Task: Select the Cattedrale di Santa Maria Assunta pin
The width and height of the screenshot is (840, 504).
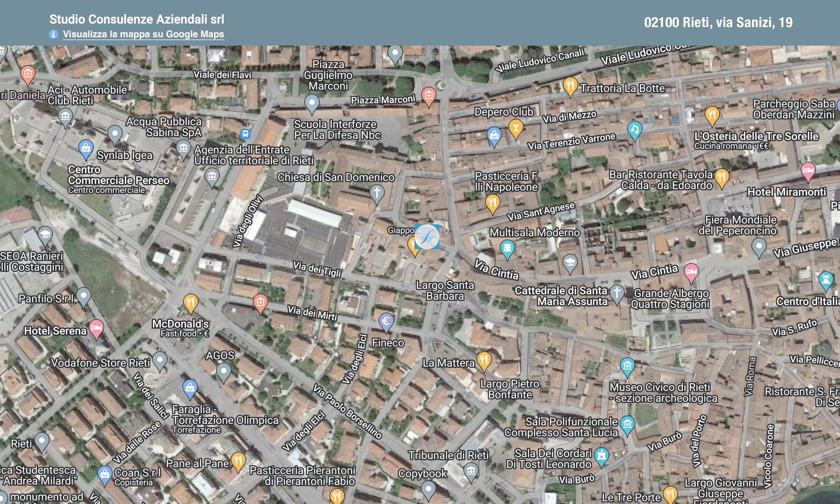Action: (x=617, y=294)
